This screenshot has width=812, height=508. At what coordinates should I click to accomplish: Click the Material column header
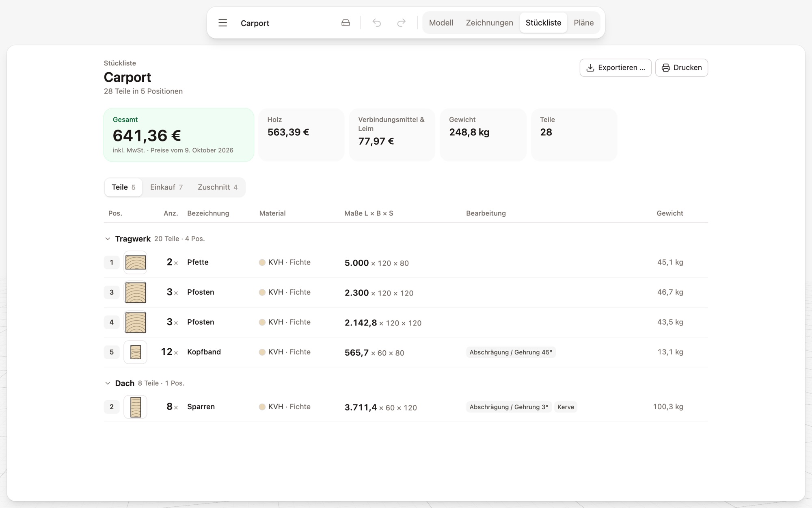pyautogui.click(x=272, y=213)
